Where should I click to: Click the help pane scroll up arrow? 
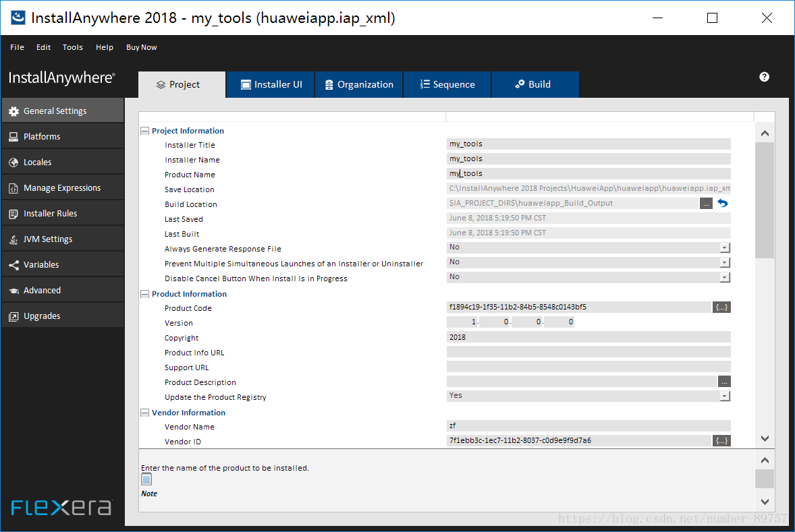coord(765,460)
